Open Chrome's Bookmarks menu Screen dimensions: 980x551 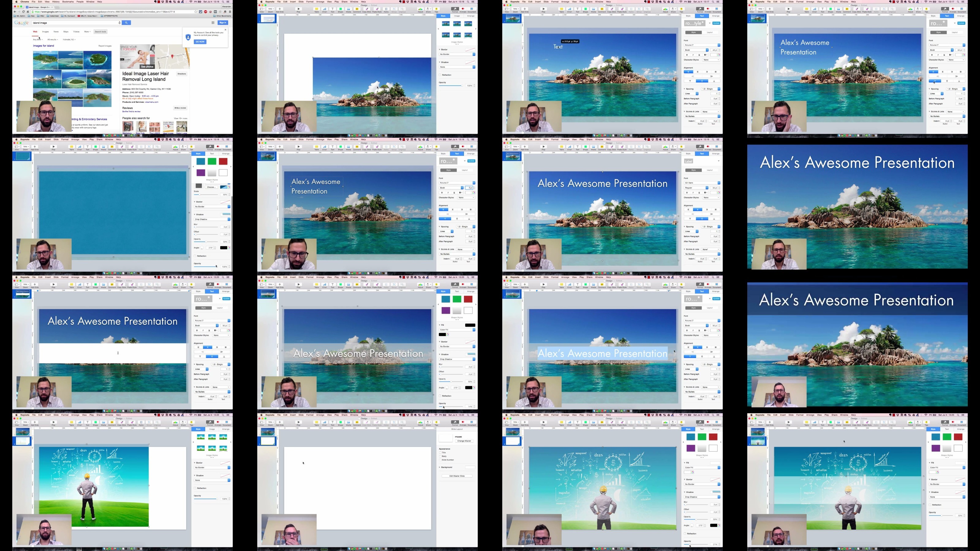(68, 2)
